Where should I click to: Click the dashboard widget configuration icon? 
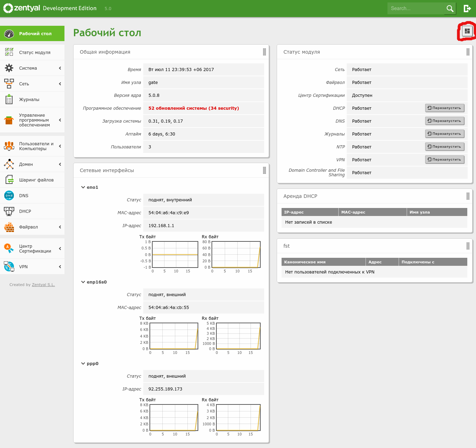click(467, 31)
